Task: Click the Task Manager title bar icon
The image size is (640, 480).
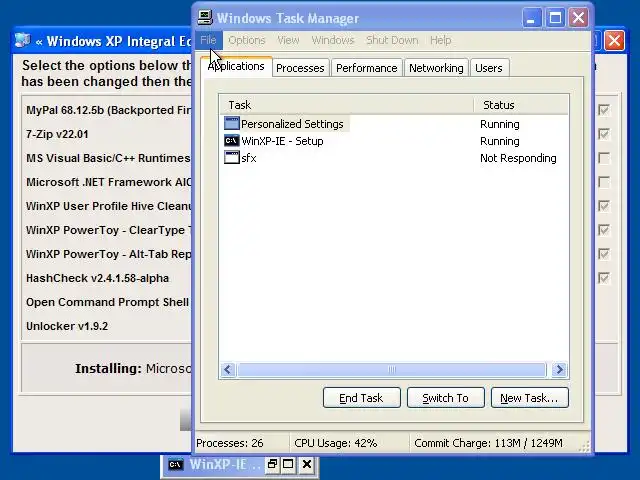Action: pos(205,17)
